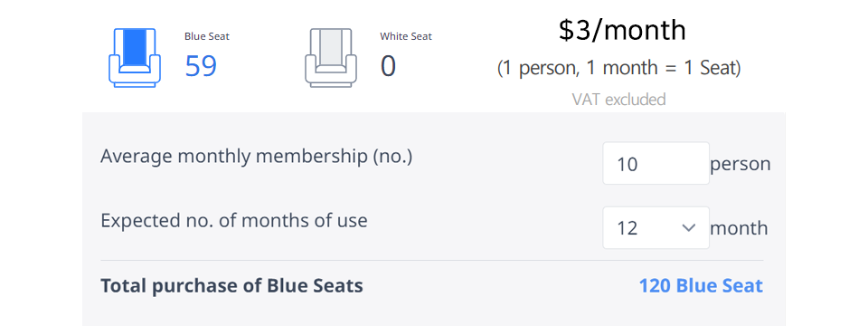Select the Blue Seat label text
Image resolution: width=868 pixels, height=326 pixels.
click(x=207, y=36)
